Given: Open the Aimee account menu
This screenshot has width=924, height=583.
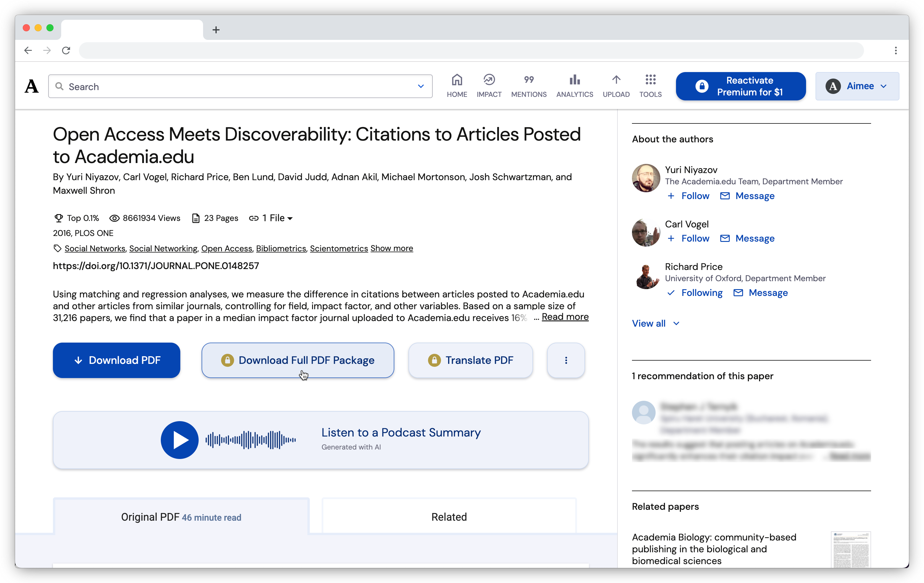Looking at the screenshot, I should (x=857, y=86).
